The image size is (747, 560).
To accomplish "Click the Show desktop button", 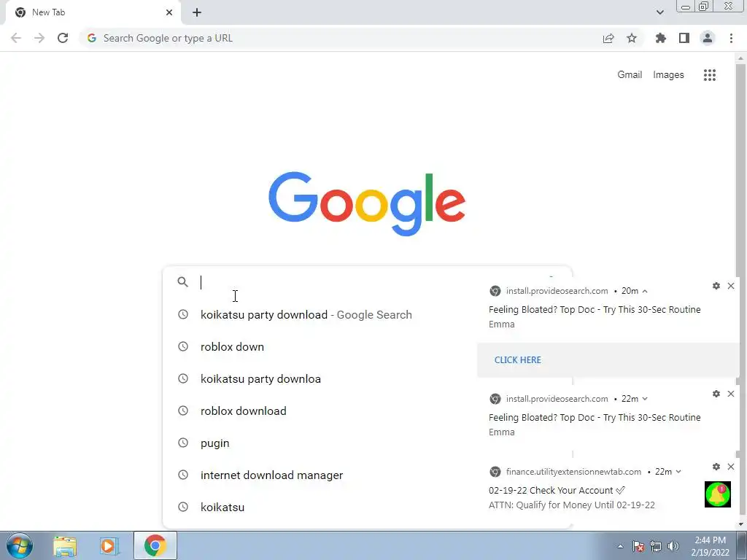I will coord(742,545).
